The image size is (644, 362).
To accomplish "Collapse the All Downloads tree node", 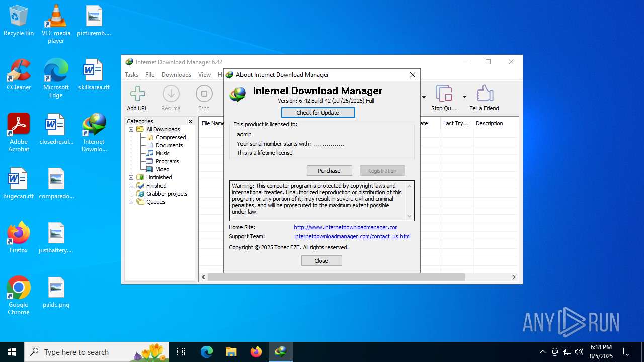I will pos(131,129).
